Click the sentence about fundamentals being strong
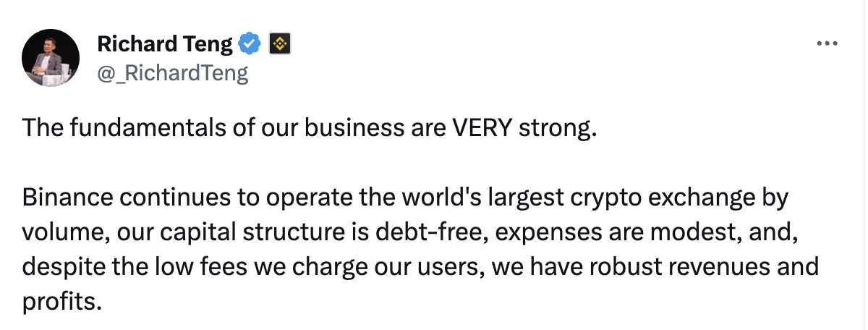The image size is (868, 330). [x=311, y=130]
